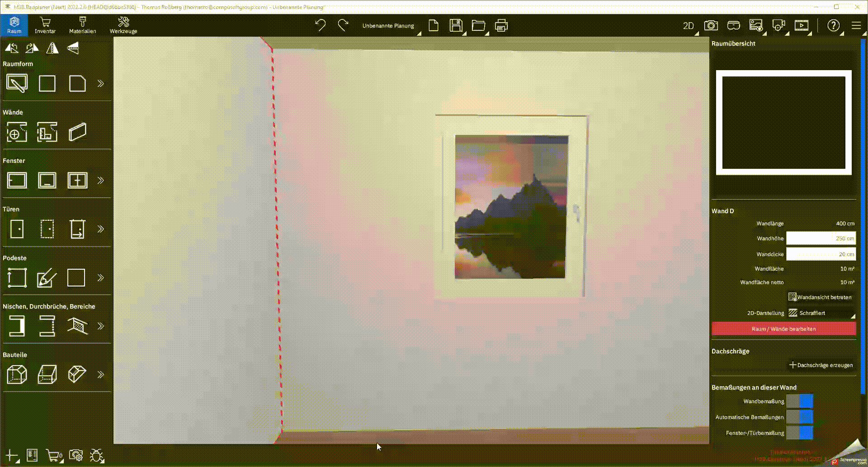Image resolution: width=868 pixels, height=467 pixels.
Task: Open the VR headset view
Action: 734,25
